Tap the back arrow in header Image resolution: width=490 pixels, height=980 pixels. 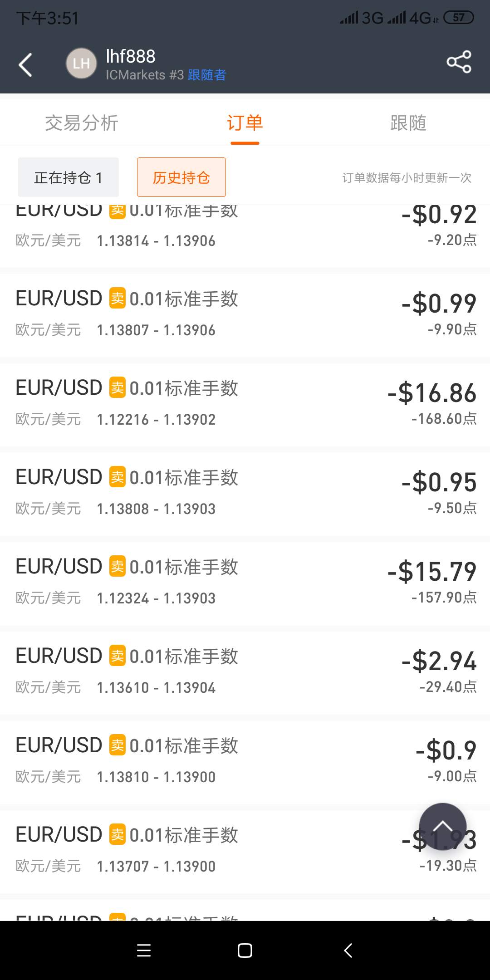click(x=25, y=64)
